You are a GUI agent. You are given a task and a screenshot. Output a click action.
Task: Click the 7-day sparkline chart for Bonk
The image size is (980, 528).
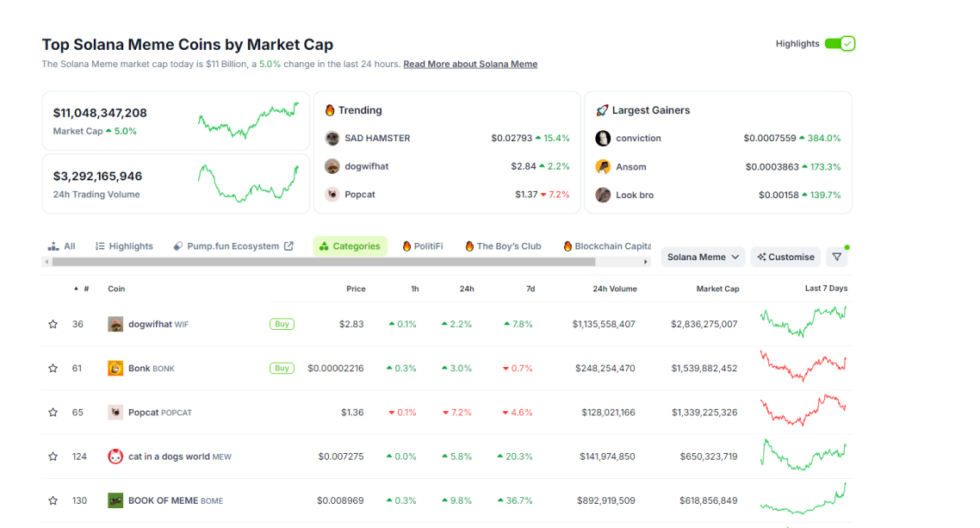(803, 368)
